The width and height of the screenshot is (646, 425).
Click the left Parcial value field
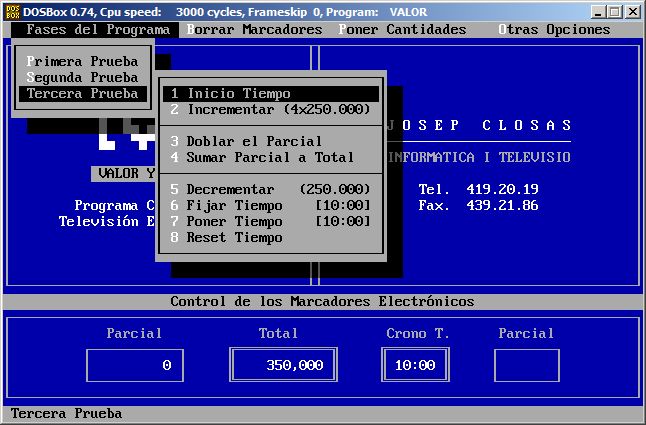[x=135, y=366]
